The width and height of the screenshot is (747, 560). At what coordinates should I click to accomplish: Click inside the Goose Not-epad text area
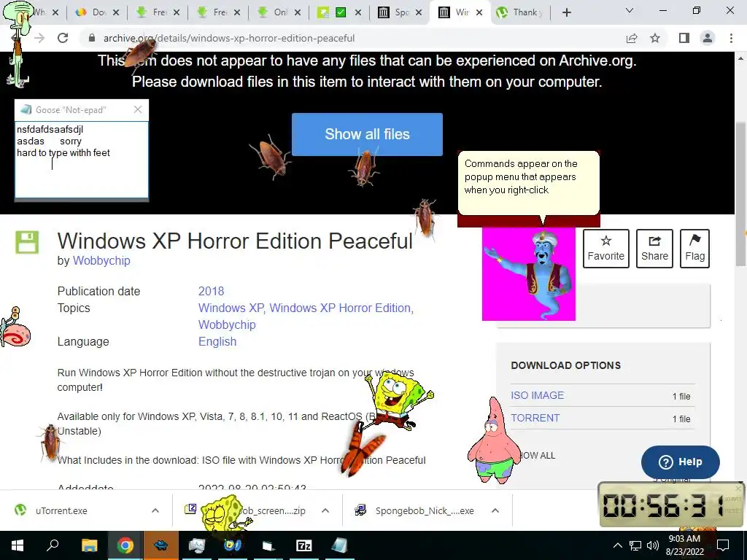pos(82,160)
